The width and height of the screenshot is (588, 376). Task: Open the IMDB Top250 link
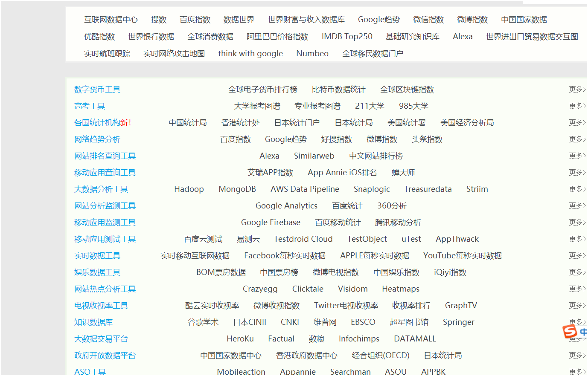347,36
